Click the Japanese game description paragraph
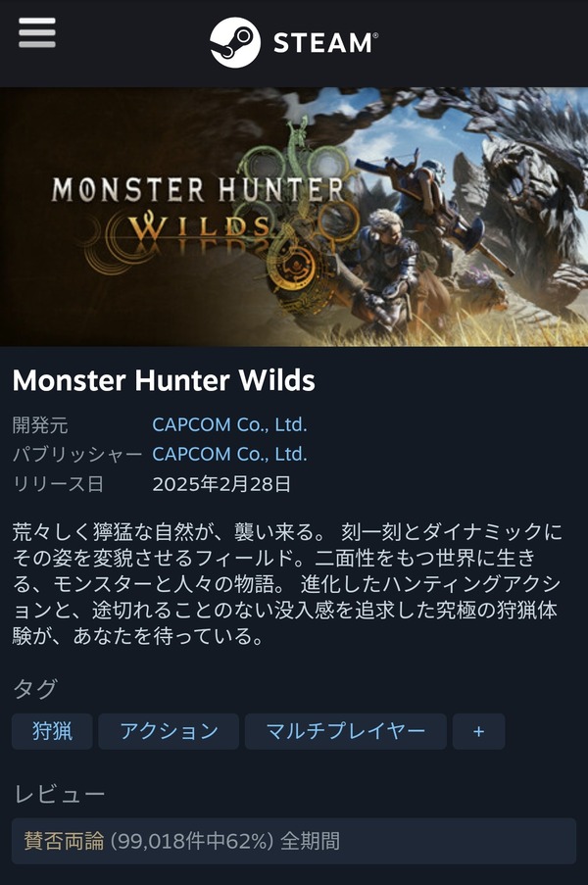The width and height of the screenshot is (588, 885). pyautogui.click(x=287, y=583)
